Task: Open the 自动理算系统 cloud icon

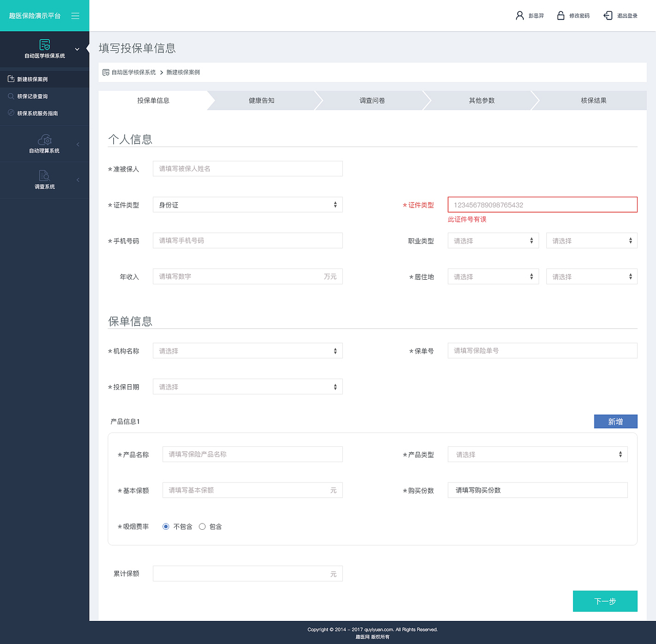Action: click(45, 140)
